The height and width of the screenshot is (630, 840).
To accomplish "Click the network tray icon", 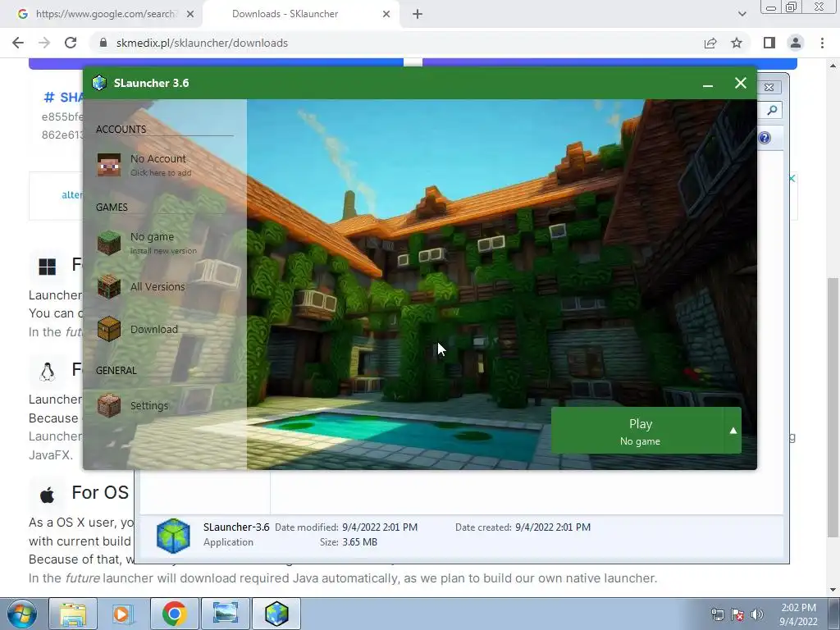I will pos(717,614).
